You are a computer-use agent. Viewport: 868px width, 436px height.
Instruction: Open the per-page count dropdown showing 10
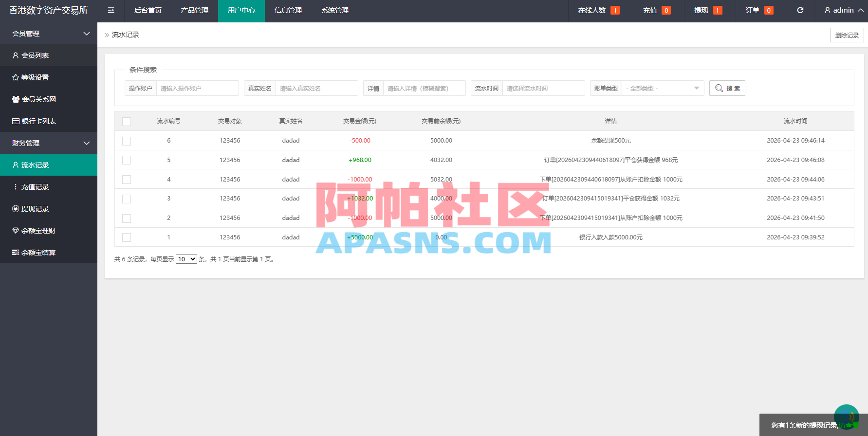186,259
